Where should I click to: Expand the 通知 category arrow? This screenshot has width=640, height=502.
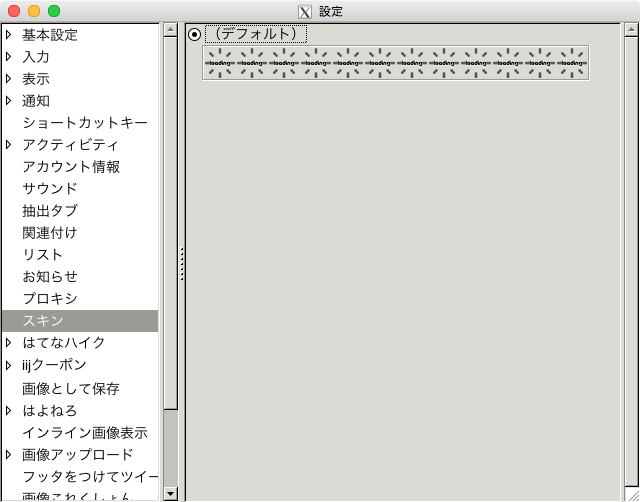point(9,101)
